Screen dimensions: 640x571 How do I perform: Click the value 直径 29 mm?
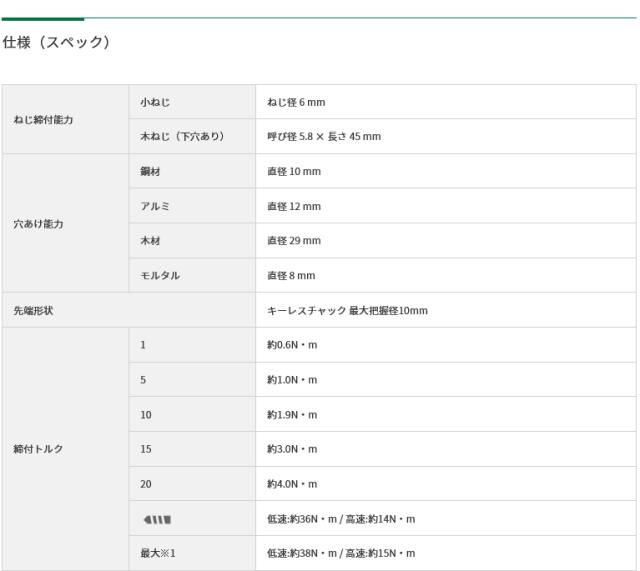pyautogui.click(x=294, y=241)
